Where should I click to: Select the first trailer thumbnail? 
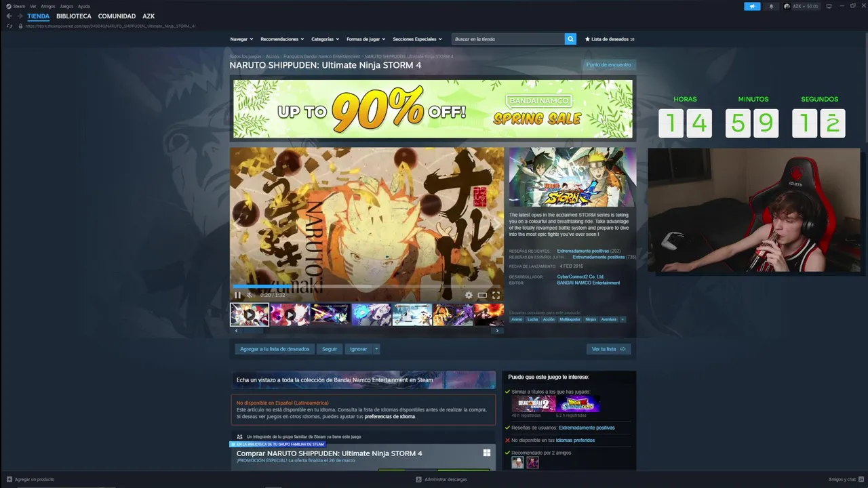coord(250,314)
